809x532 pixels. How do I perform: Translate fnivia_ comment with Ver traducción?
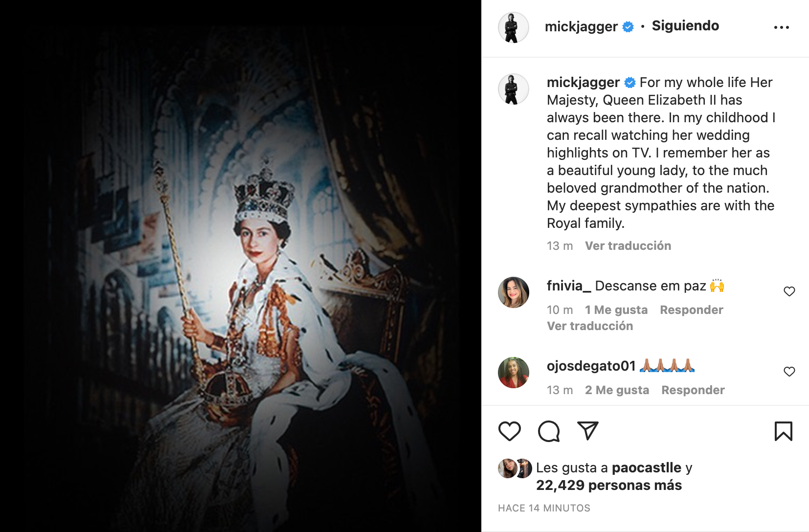tap(590, 326)
